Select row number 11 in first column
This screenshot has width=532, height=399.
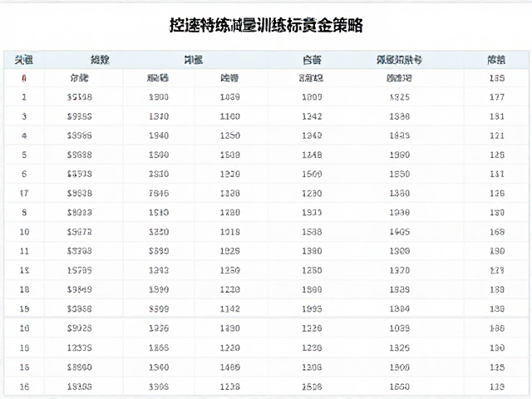click(x=24, y=251)
